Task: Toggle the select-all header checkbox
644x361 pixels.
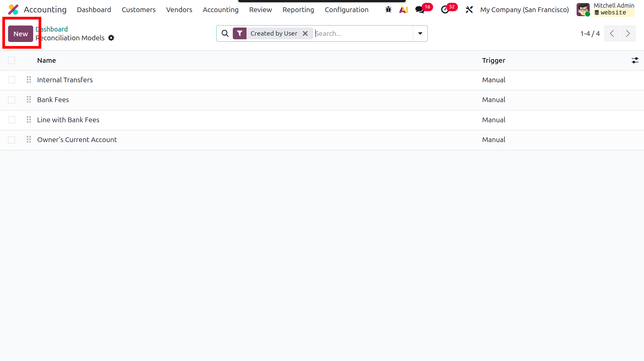Action: (12, 60)
